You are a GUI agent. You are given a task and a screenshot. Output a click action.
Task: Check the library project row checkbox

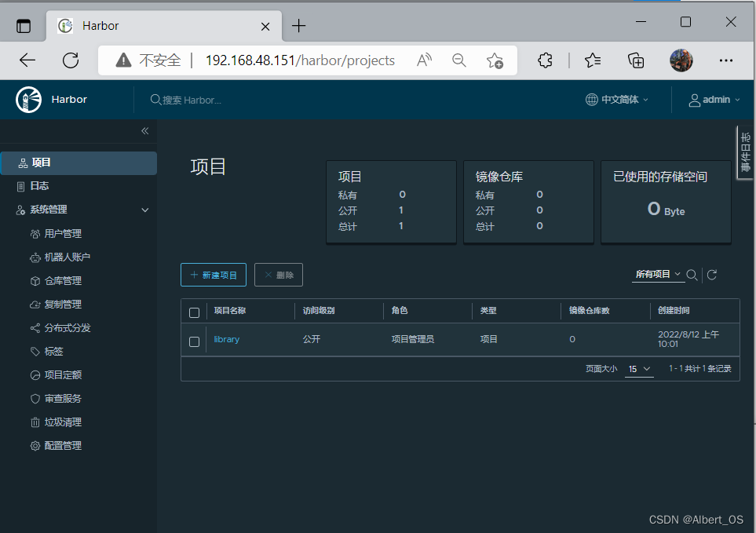pyautogui.click(x=195, y=341)
